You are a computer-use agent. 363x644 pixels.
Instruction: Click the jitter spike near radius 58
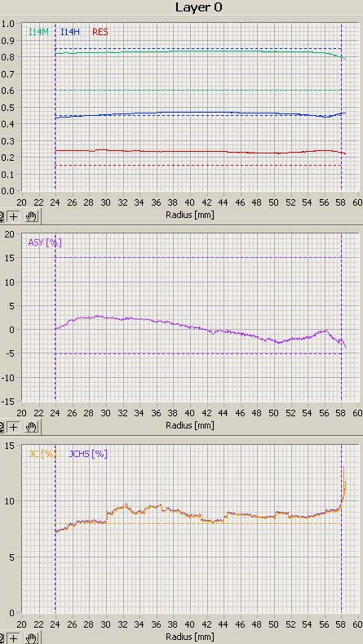coord(343,482)
